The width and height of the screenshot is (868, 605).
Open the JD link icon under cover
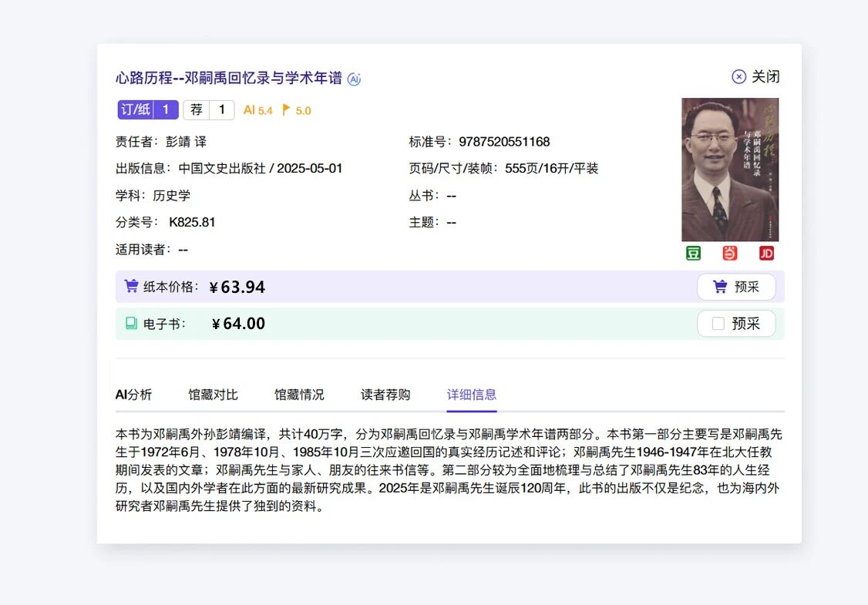point(765,254)
